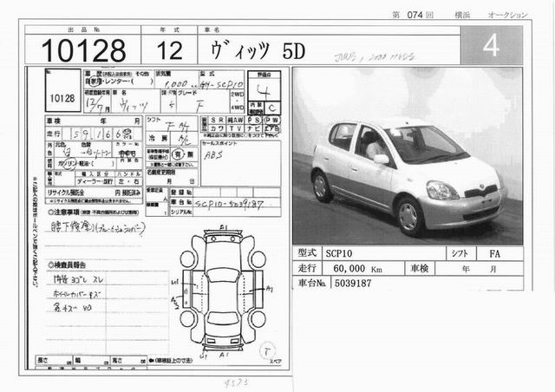Select the circled PS equipment box
The width and height of the screenshot is (555, 392).
[254, 121]
